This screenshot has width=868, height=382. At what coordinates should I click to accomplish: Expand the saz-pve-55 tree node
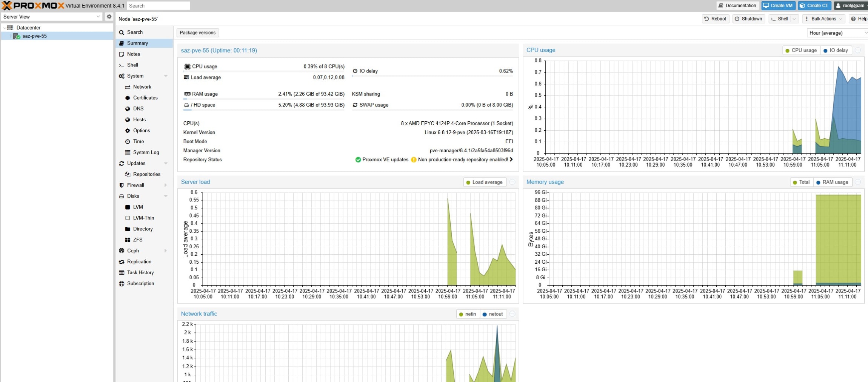(10, 36)
